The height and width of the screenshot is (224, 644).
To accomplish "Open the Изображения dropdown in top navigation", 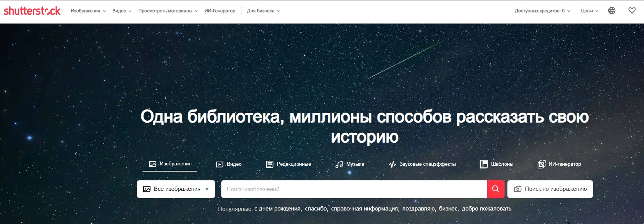I will 88,11.
